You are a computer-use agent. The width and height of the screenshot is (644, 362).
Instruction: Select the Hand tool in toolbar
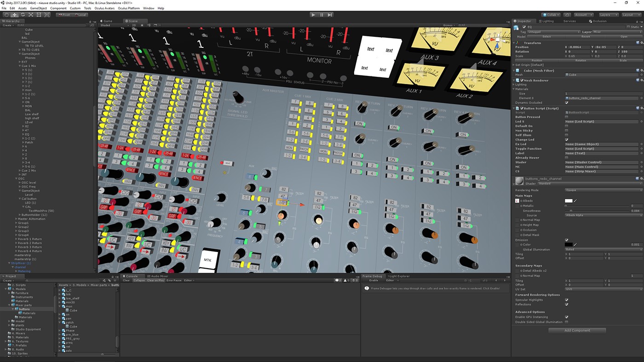[6, 15]
